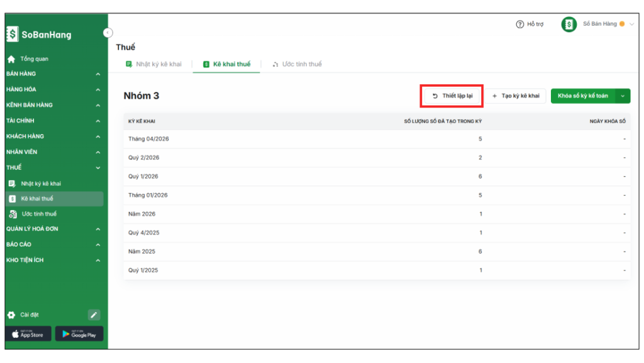Screen dimensions: 644x363
Task: Switch to the Nhật ký kê khai tab
Action: click(x=154, y=64)
